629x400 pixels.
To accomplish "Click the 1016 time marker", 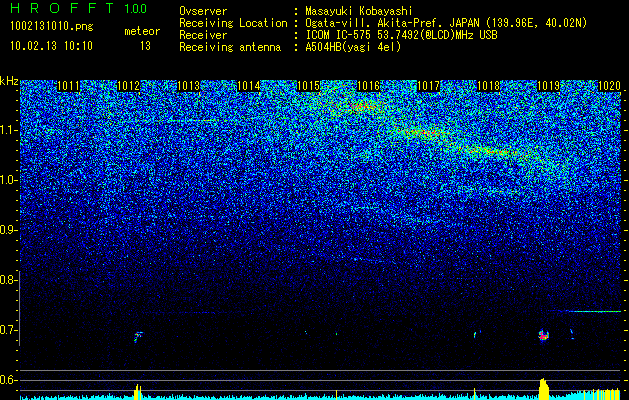I will [x=368, y=86].
